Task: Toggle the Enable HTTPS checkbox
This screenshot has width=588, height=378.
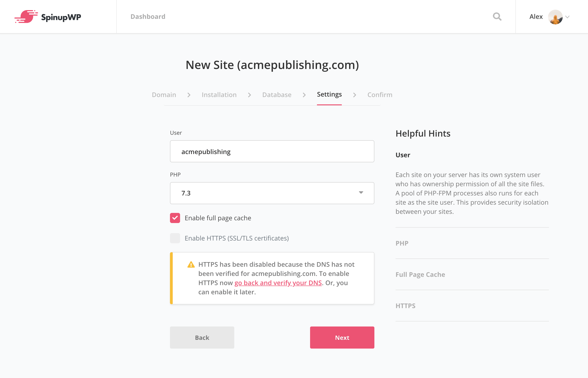Action: [x=175, y=238]
